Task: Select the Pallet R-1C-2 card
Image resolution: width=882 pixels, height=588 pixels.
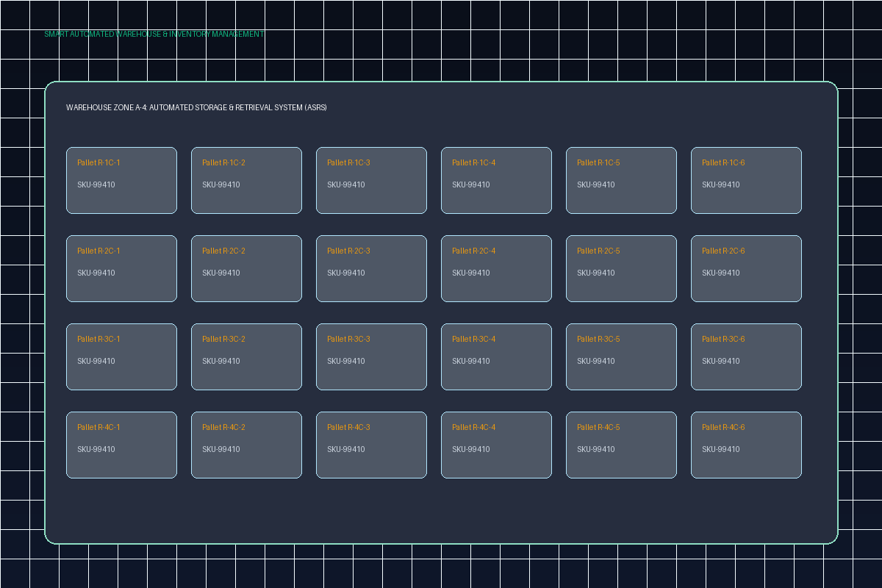Action: pyautogui.click(x=246, y=180)
